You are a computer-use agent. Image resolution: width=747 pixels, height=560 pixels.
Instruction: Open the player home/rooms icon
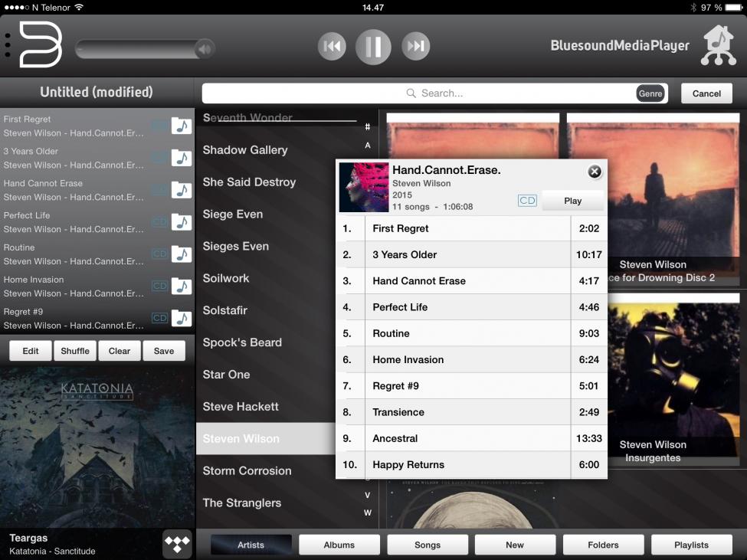719,45
